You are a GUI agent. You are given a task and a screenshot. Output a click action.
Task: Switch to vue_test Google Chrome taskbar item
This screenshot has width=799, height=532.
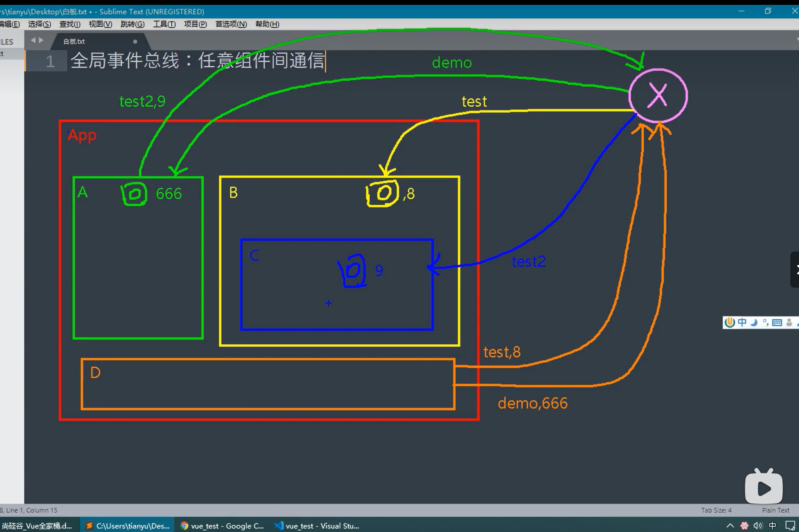point(222,526)
